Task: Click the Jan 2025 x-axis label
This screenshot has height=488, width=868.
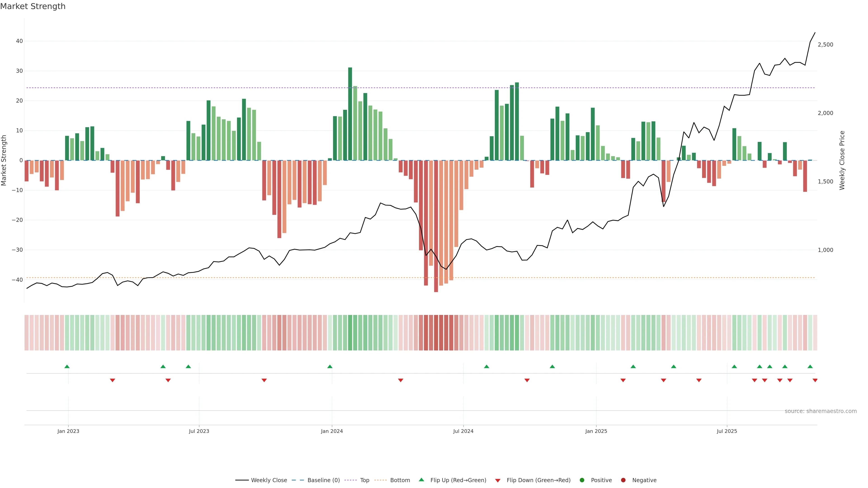Action: (596, 431)
